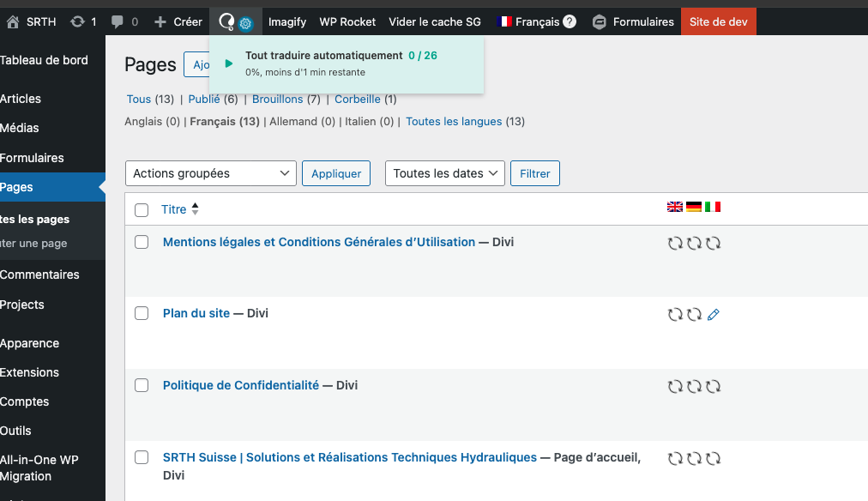Open the Français language help icon
Viewport: 868px width, 501px height.
tap(570, 21)
